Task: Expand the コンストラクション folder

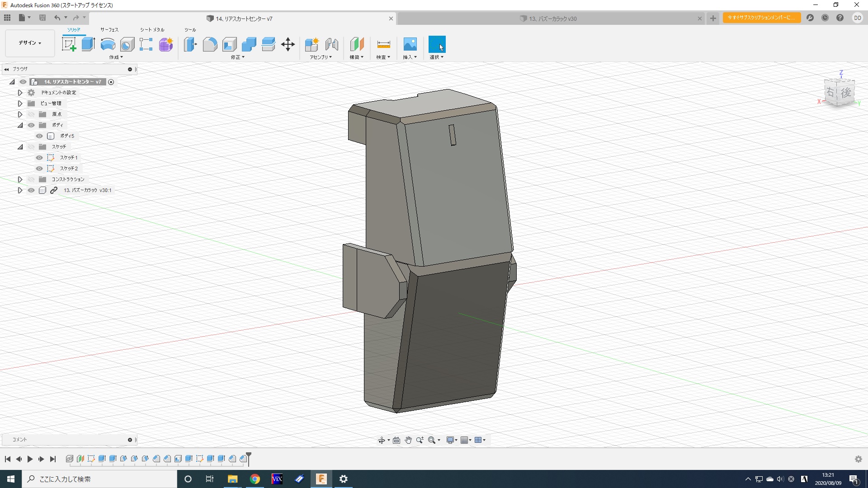Action: [x=20, y=179]
